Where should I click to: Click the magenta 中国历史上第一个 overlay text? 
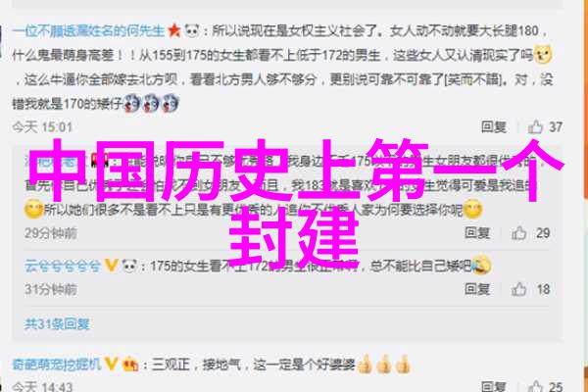296,170
